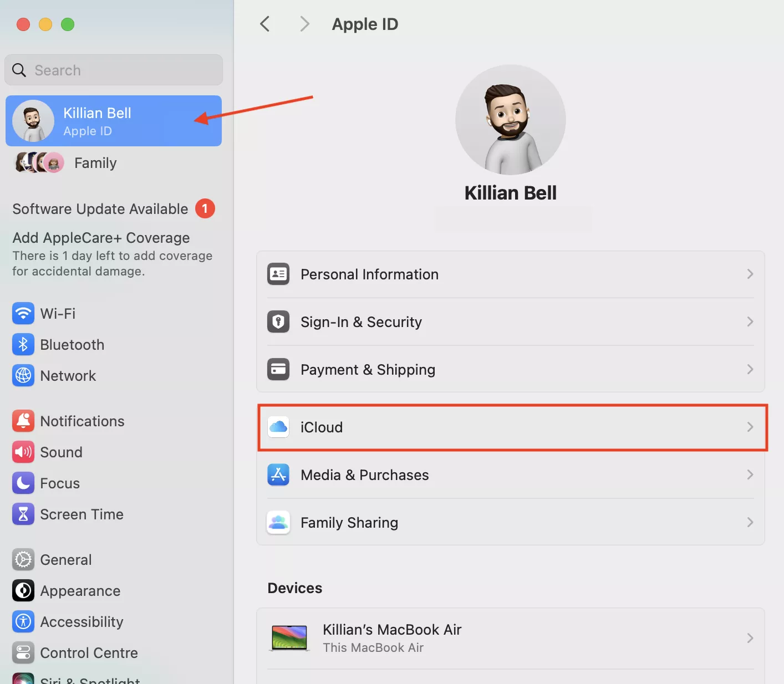Expand Payment & Shipping chevron
The width and height of the screenshot is (784, 684).
tap(750, 370)
